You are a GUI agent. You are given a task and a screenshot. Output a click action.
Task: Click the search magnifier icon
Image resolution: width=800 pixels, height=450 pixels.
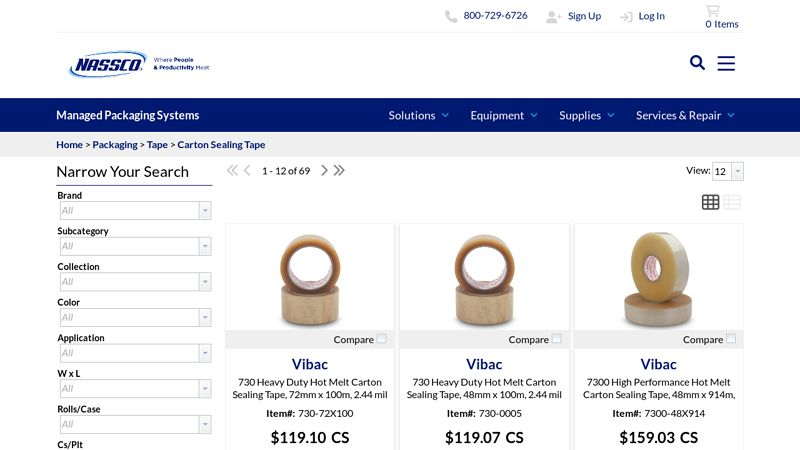697,63
